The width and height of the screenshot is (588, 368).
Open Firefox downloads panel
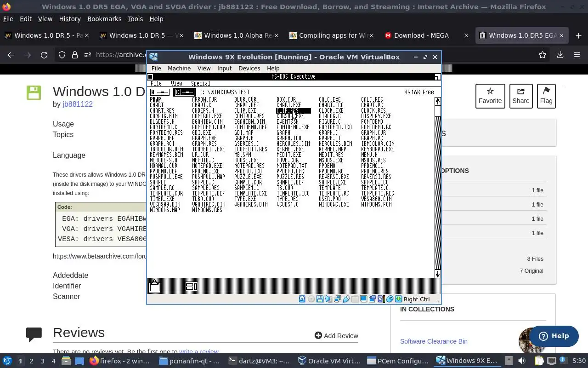(560, 55)
